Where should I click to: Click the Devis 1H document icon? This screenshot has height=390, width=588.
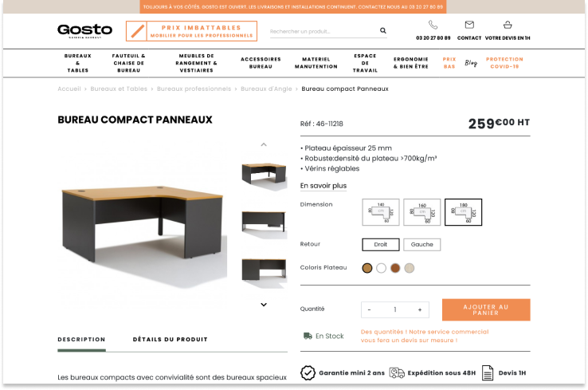coord(488,372)
